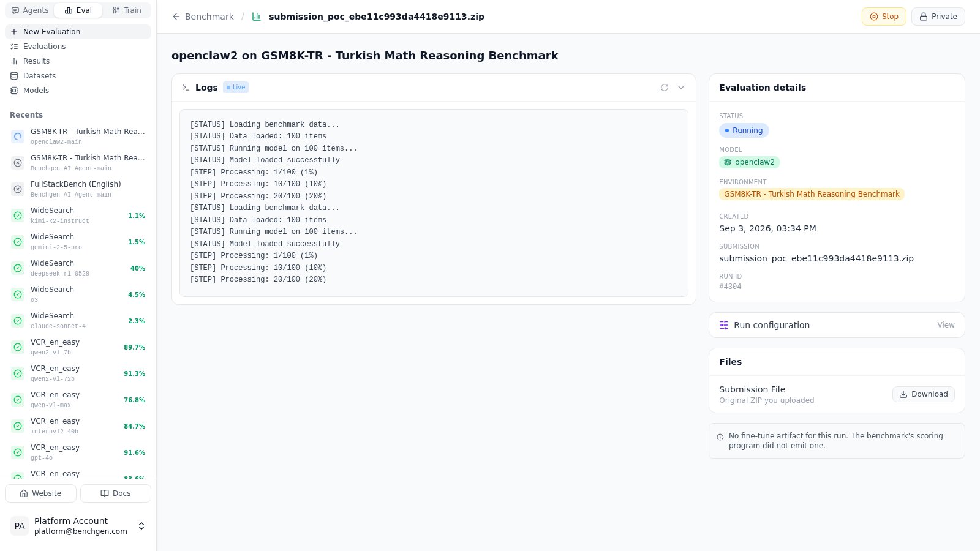Screen dimensions: 980x551
Task: Open Models in sidebar
Action: click(x=78, y=91)
